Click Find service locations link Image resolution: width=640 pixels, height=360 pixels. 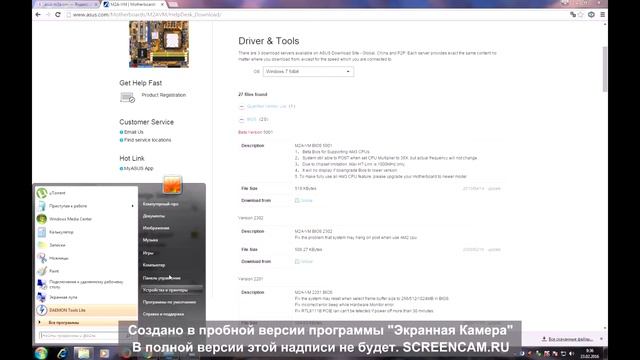click(x=147, y=140)
